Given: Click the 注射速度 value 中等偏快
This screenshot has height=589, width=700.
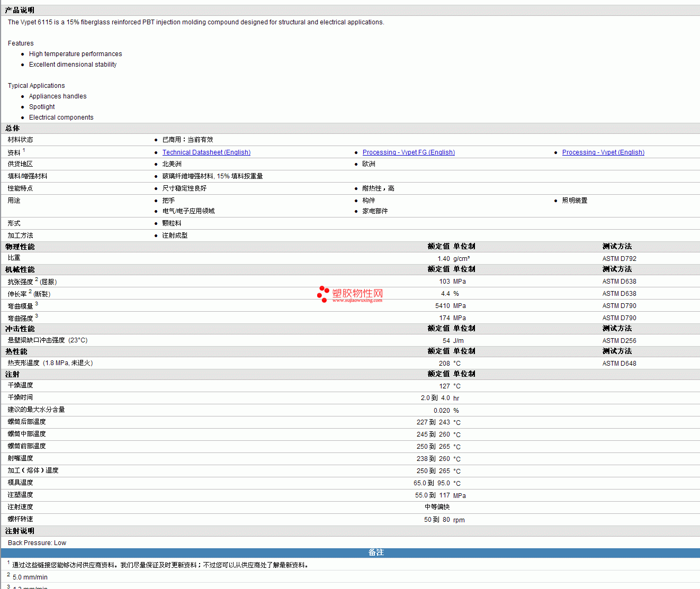Looking at the screenshot, I should coord(437,507).
